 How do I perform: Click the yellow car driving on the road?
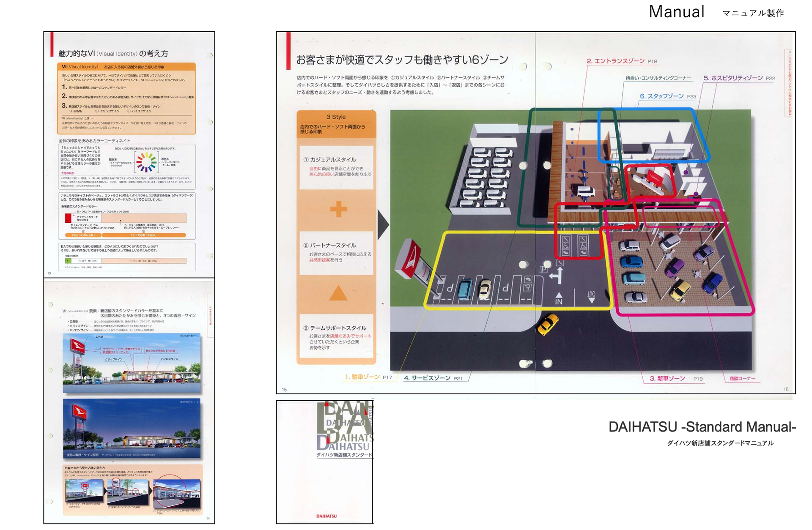pos(548,325)
